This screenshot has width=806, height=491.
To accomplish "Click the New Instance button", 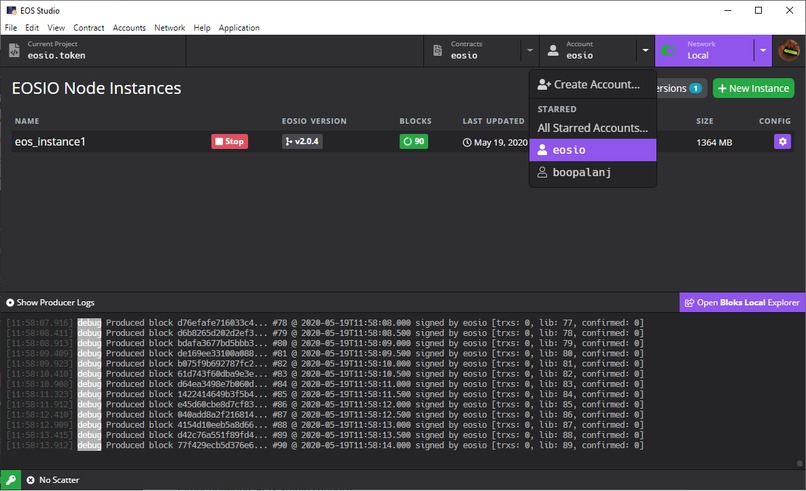I will tap(753, 88).
